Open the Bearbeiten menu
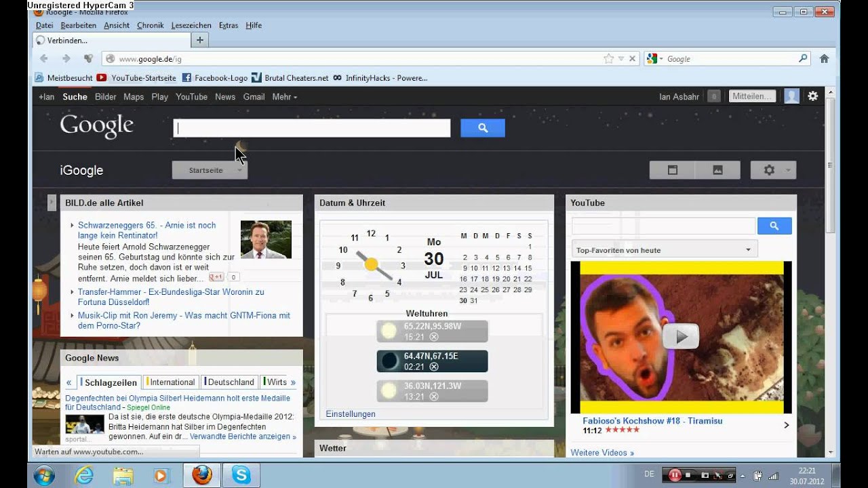This screenshot has width=868, height=488. (78, 25)
